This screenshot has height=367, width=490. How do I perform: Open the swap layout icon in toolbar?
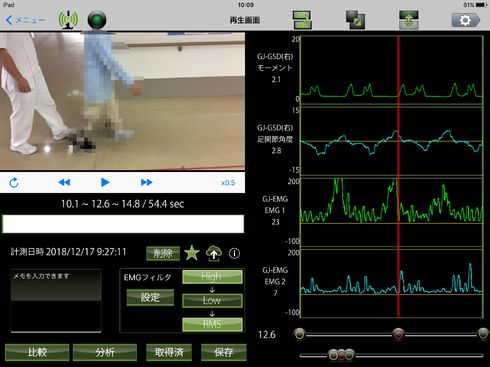(x=302, y=20)
